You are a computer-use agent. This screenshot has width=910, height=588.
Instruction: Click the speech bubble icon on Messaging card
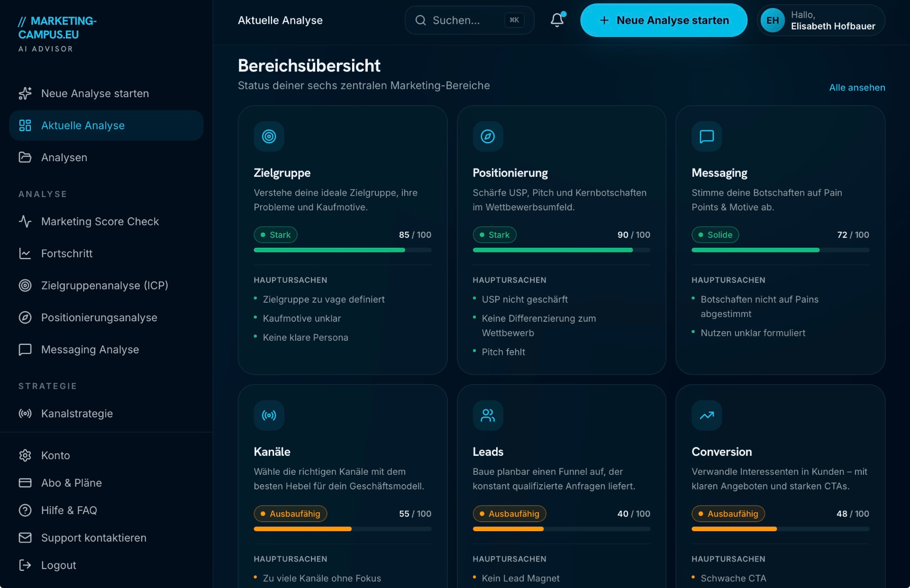pyautogui.click(x=707, y=136)
